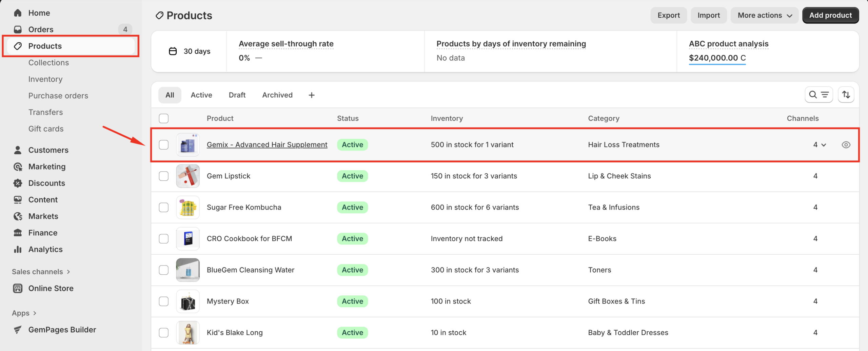Open Orders via its inbox icon
Viewport: 868px width, 351px height.
(18, 30)
